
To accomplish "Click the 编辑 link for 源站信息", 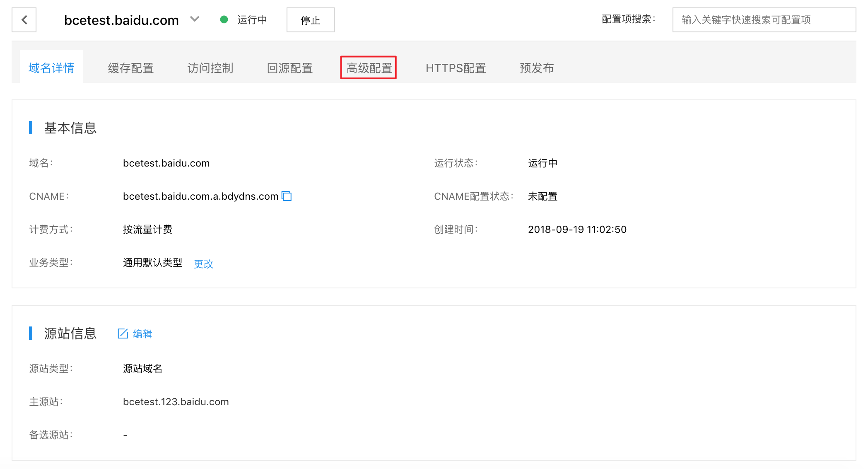I will 142,334.
